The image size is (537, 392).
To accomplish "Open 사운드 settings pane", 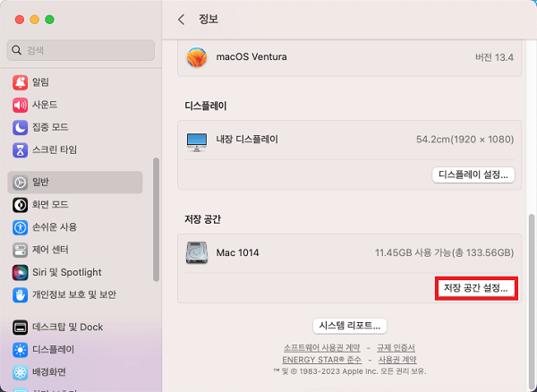I will click(75, 105).
